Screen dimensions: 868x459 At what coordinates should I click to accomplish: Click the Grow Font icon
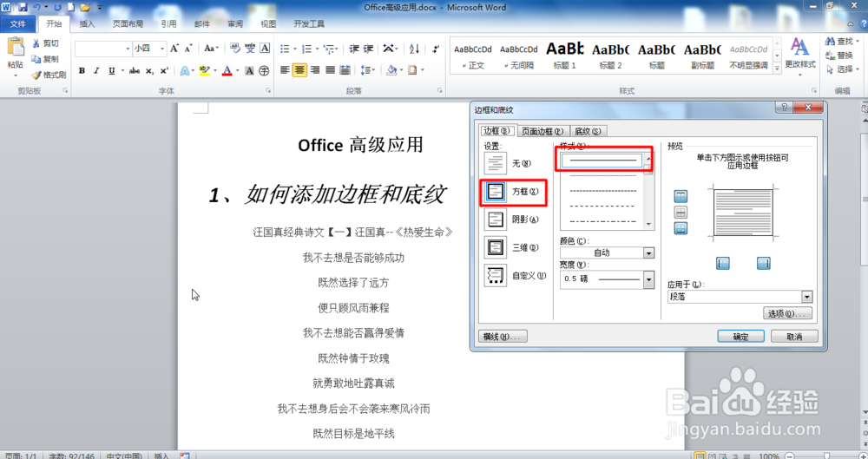pyautogui.click(x=174, y=49)
